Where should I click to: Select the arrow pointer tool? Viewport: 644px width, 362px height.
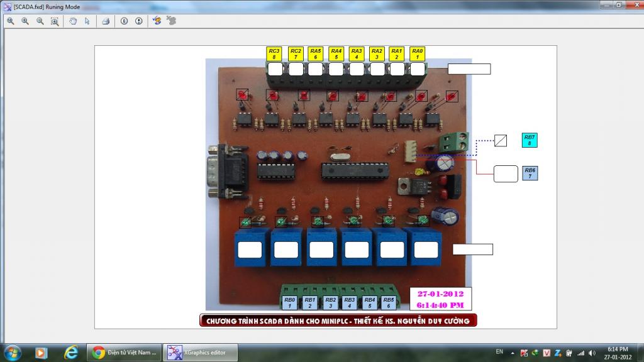[x=87, y=21]
